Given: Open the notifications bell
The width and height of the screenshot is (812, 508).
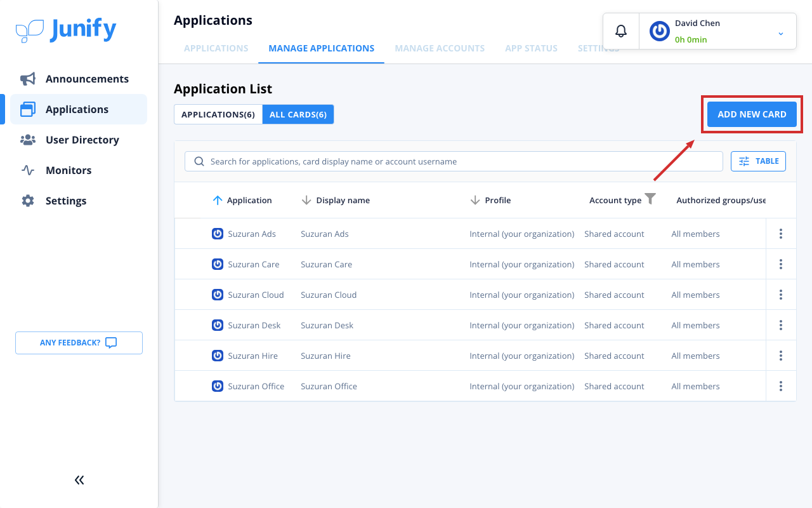Looking at the screenshot, I should (621, 31).
